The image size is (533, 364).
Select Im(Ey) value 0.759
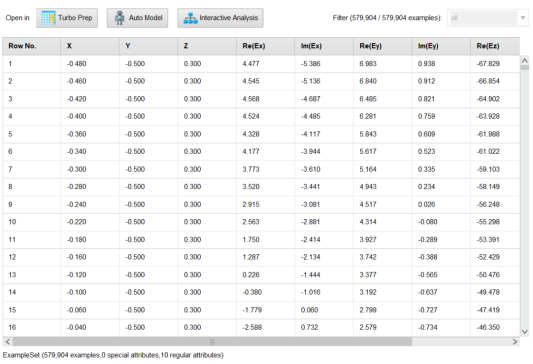click(426, 116)
